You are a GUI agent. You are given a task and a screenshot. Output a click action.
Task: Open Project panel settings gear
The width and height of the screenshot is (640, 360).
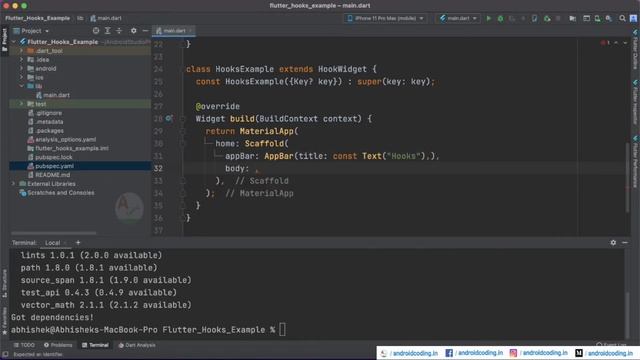coord(133,31)
